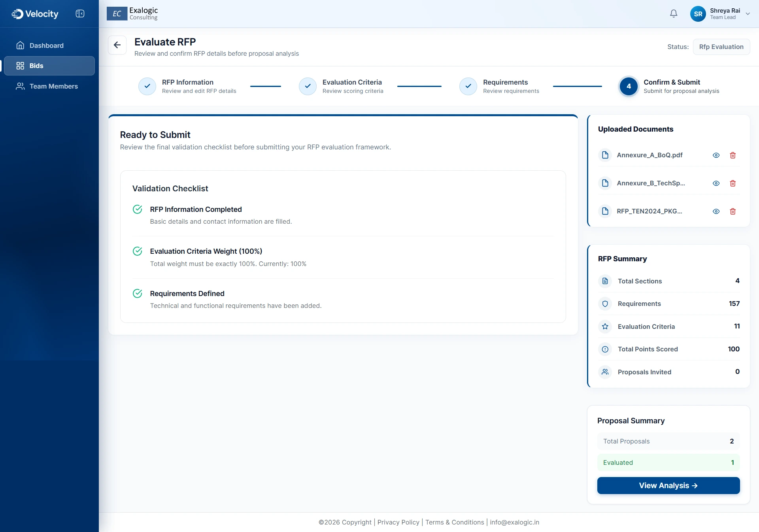
Task: Click the Total Points Scored clock icon
Action: [x=605, y=349]
